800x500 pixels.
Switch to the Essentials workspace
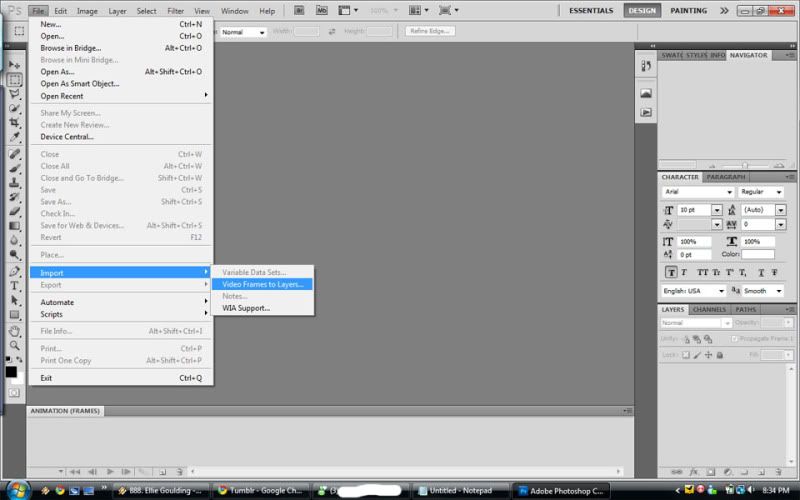click(591, 10)
